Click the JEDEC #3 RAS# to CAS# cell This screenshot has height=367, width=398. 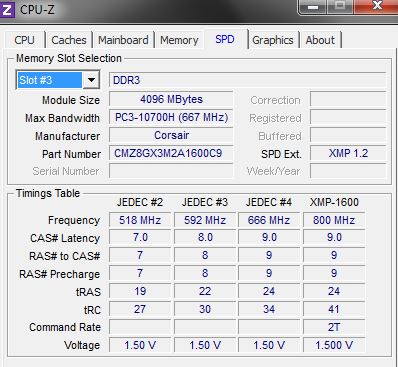[x=205, y=256]
